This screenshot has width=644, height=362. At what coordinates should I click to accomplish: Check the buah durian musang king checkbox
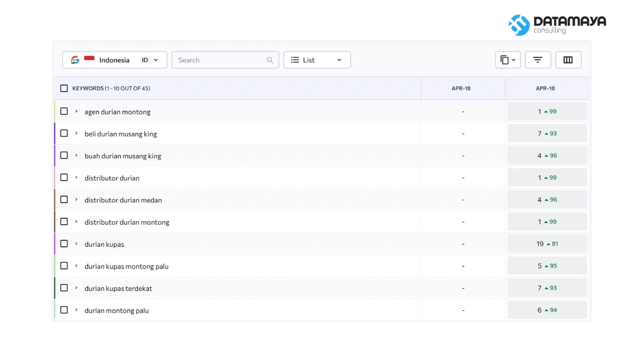click(x=64, y=155)
